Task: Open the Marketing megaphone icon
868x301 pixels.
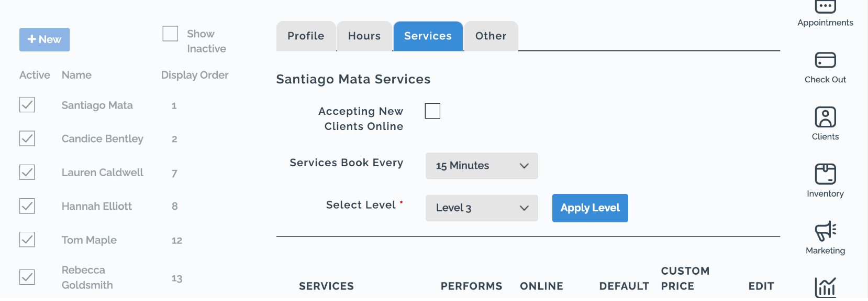Action: pos(825,231)
